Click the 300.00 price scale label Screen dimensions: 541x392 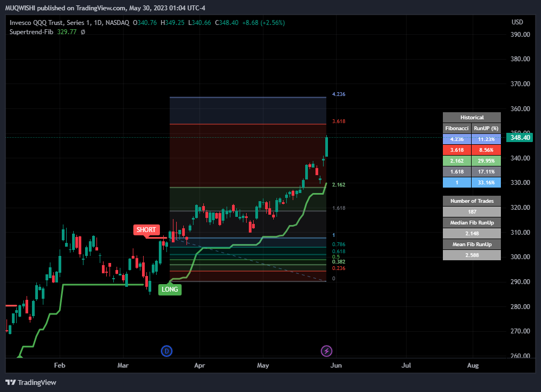[x=520, y=257]
